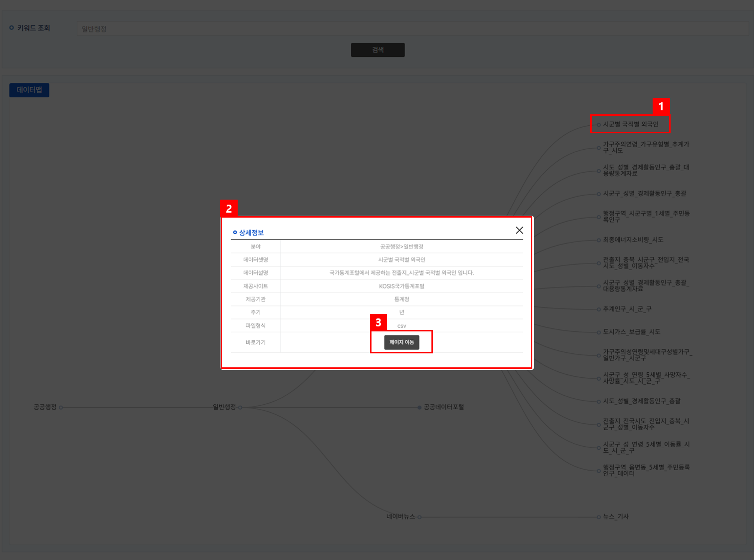
Task: Select the 시도_성별_경제활동인구_총괄 node
Action: [642, 401]
